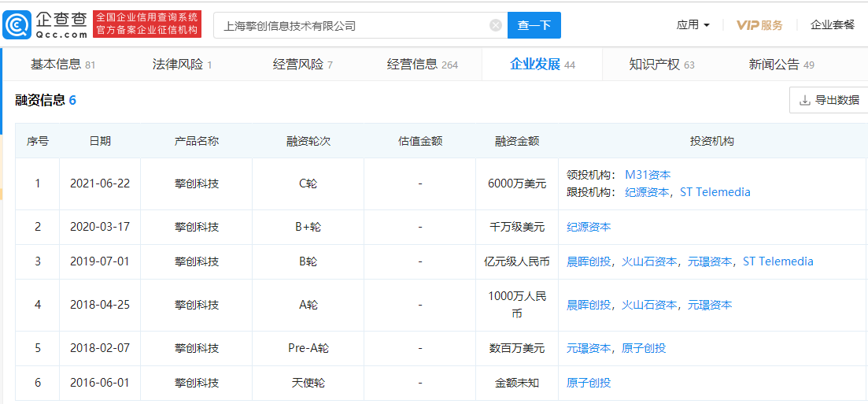Open the 新闻公告 tab
Viewport: 868px width, 404px height.
[781, 65]
